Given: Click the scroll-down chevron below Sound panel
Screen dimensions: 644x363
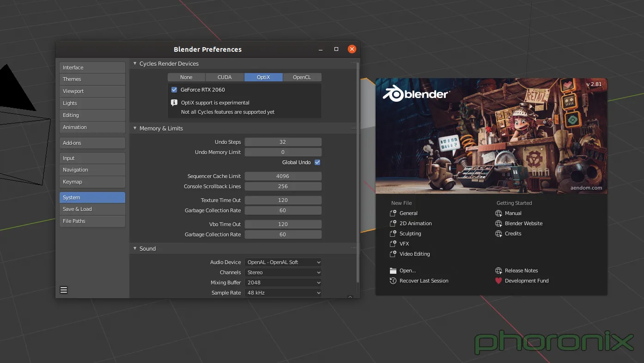Looking at the screenshot, I should click(x=350, y=296).
